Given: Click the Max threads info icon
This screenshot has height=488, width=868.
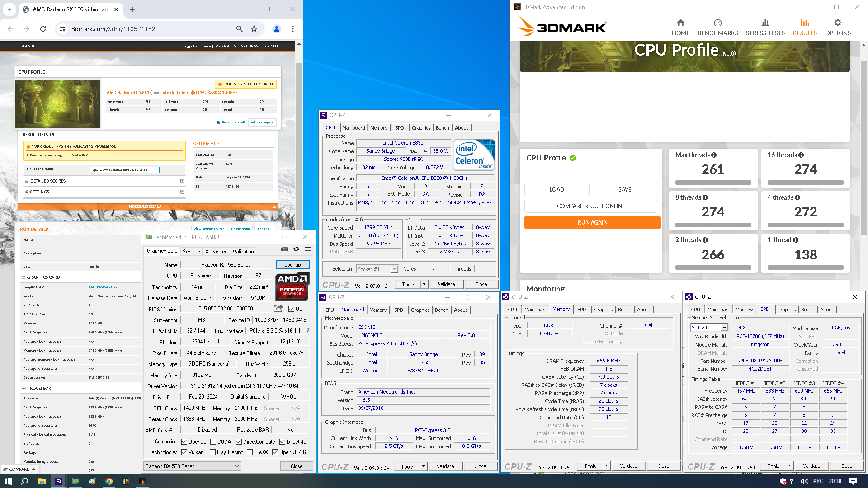Looking at the screenshot, I should pyautogui.click(x=714, y=155).
